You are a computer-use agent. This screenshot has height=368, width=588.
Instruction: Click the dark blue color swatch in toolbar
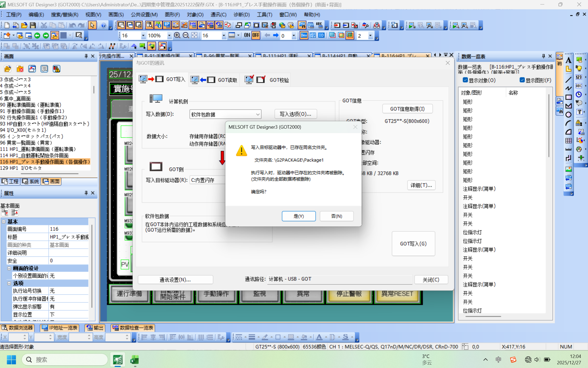[63, 35]
